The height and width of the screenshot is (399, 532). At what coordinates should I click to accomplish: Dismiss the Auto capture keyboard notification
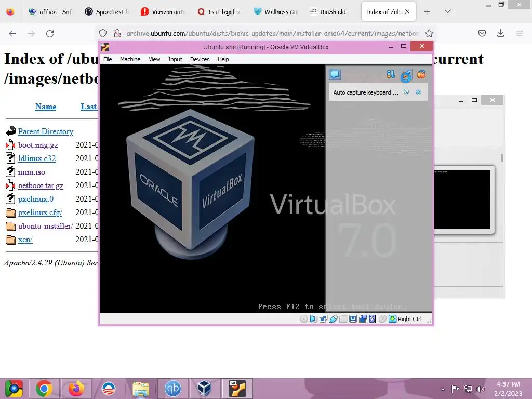point(418,92)
